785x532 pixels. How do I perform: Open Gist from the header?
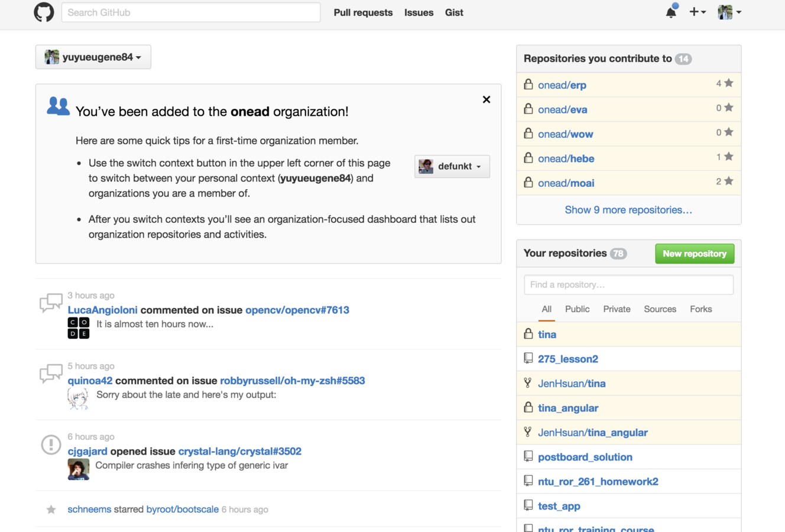[454, 12]
